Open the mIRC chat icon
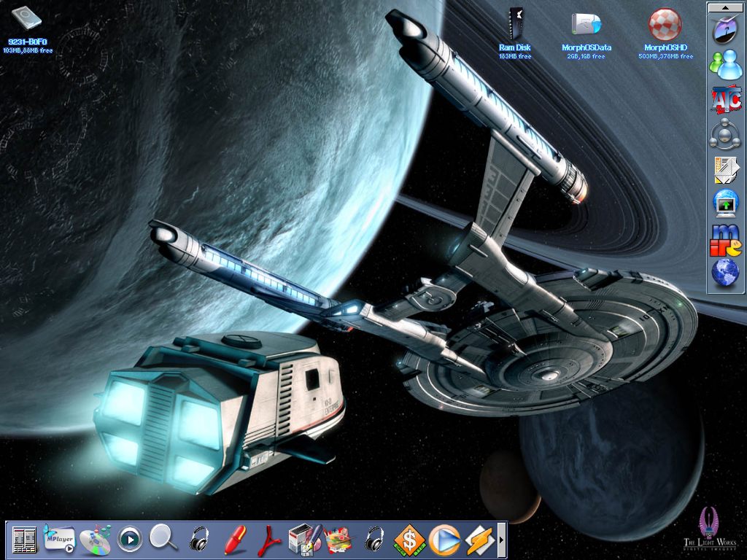Image resolution: width=747 pixels, height=560 pixels. (726, 239)
